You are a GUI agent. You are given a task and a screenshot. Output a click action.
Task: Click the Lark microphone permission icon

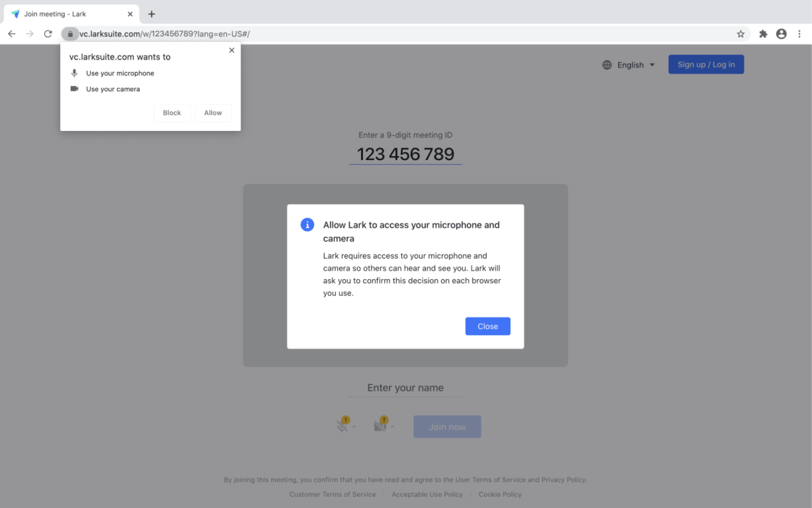[x=74, y=72]
